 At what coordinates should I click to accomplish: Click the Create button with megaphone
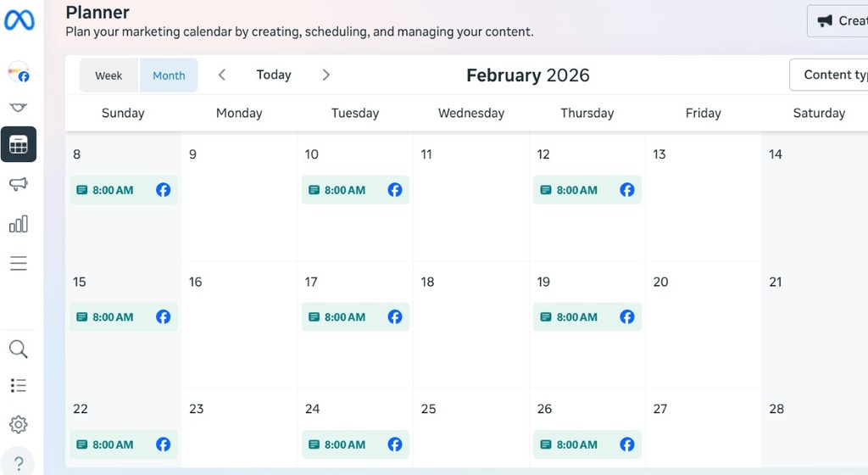(x=837, y=20)
